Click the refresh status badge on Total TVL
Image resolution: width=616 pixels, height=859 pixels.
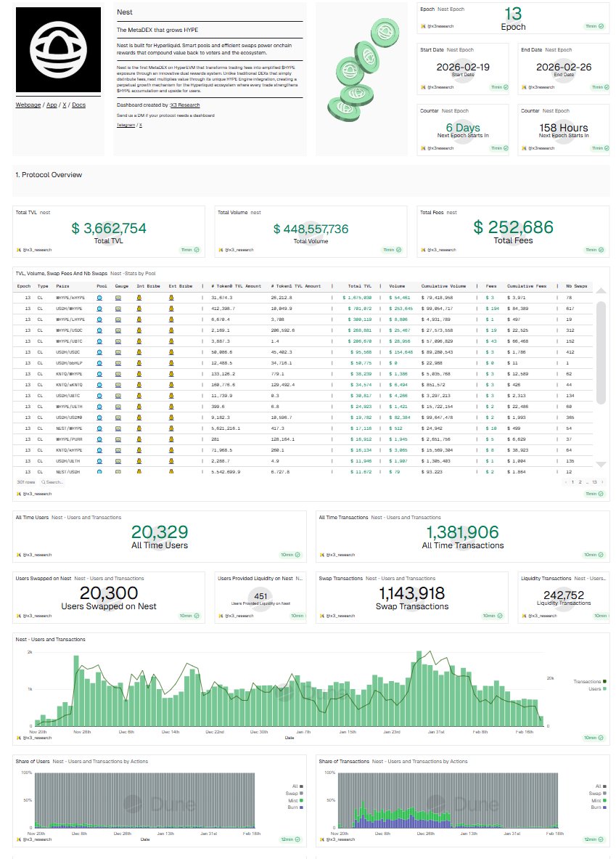pos(190,250)
